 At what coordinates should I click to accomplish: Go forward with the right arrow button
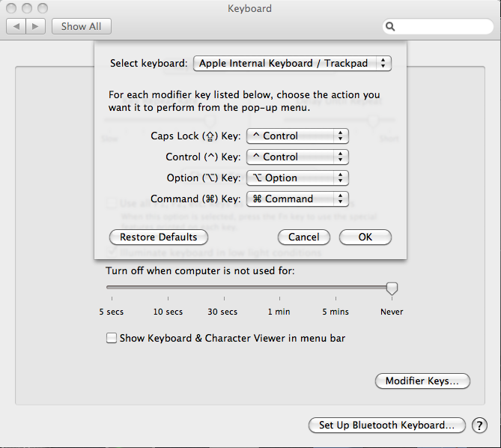pos(35,26)
